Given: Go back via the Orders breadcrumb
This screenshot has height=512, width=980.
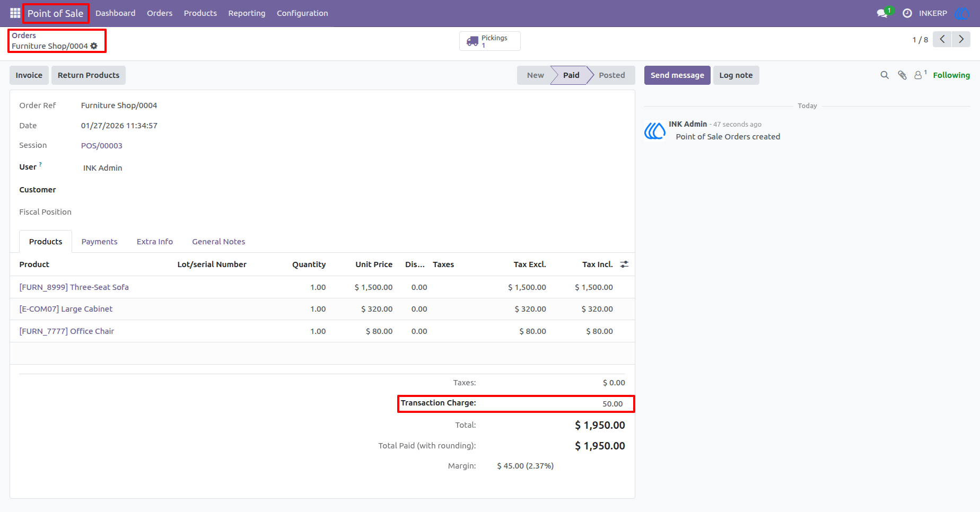Looking at the screenshot, I should tap(24, 36).
